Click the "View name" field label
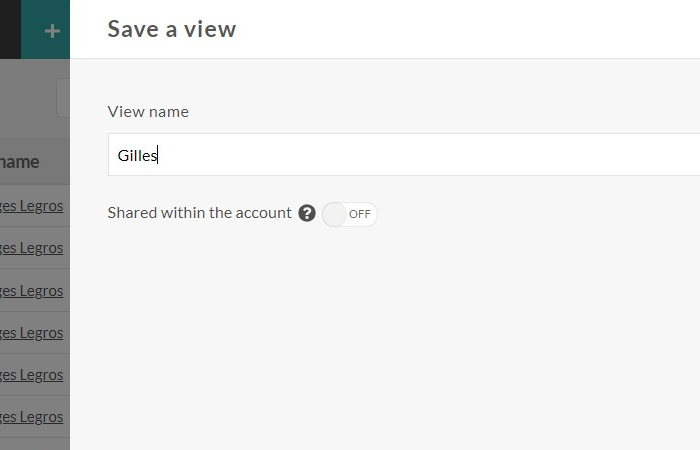 [148, 112]
